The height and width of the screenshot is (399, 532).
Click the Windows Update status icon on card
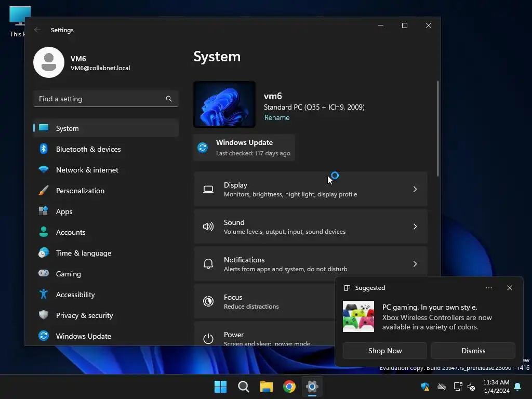click(x=203, y=148)
